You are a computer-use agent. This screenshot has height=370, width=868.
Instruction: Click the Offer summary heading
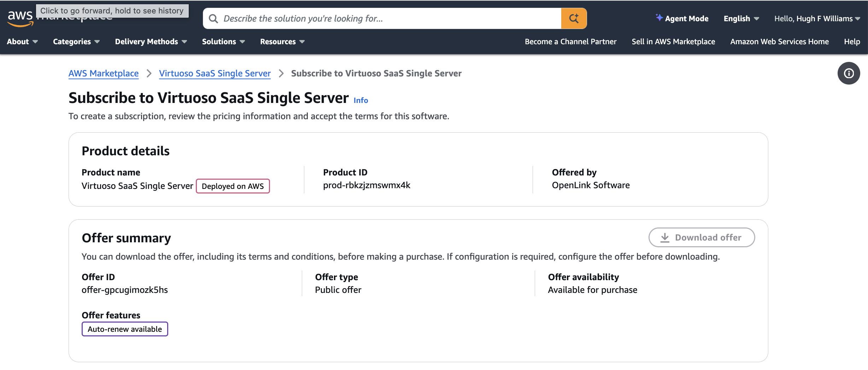(126, 238)
